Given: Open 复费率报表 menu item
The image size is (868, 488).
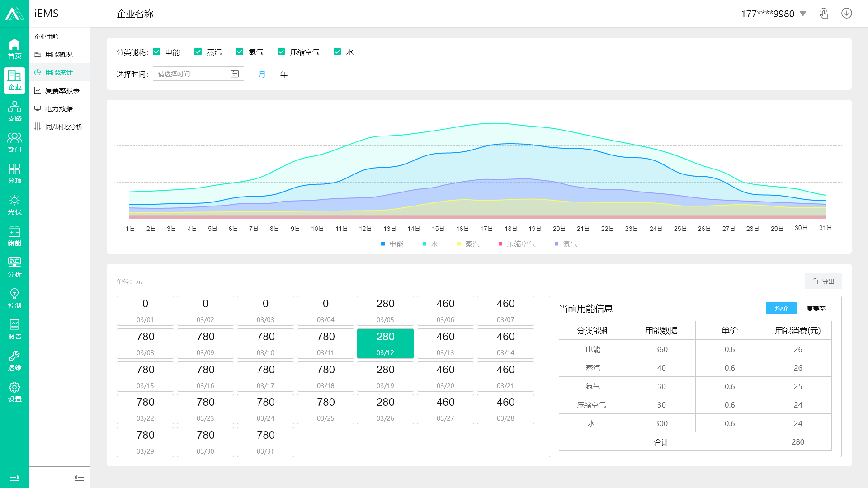Looking at the screenshot, I should (60, 90).
